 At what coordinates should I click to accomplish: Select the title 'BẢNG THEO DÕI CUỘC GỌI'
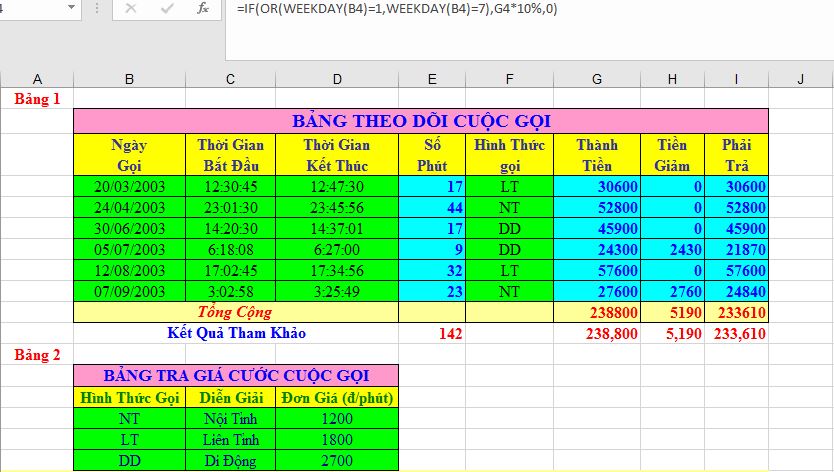[421, 121]
